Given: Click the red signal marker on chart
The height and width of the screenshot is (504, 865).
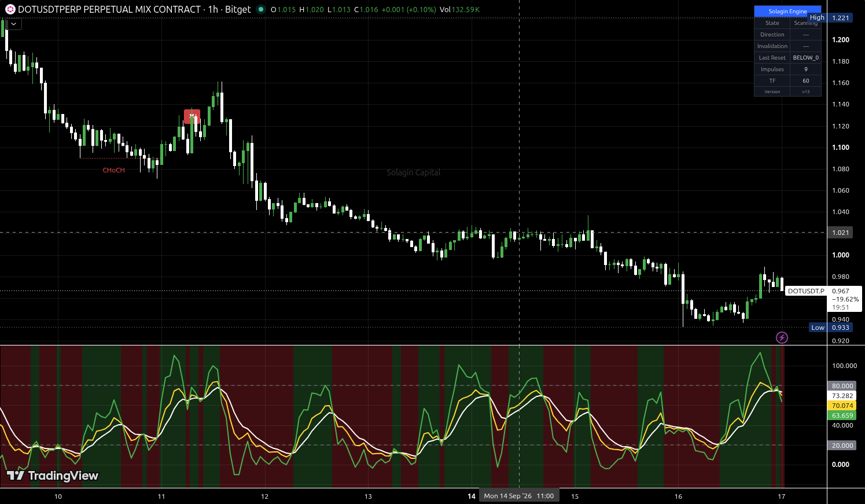Looking at the screenshot, I should coord(192,116).
